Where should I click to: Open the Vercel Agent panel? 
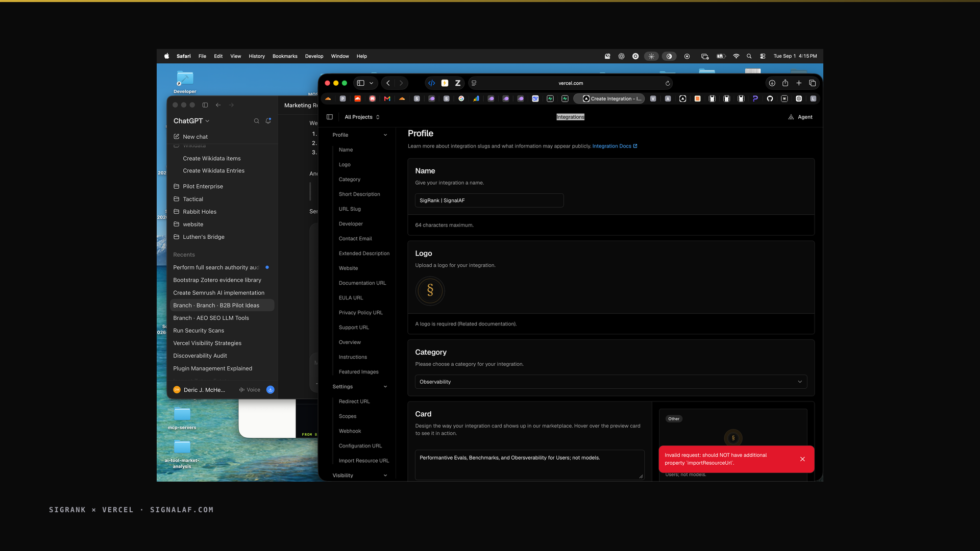pyautogui.click(x=800, y=117)
